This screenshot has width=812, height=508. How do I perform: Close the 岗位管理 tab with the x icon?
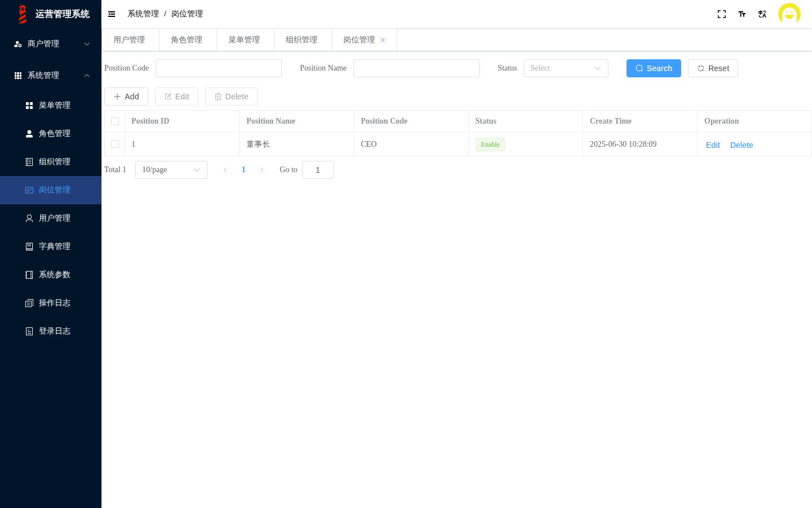(x=383, y=40)
